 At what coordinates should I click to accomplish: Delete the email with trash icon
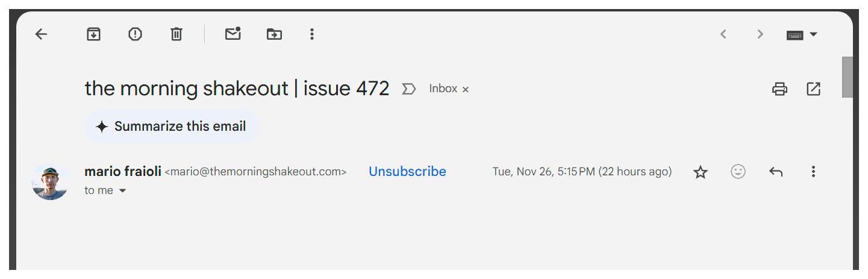tap(176, 34)
